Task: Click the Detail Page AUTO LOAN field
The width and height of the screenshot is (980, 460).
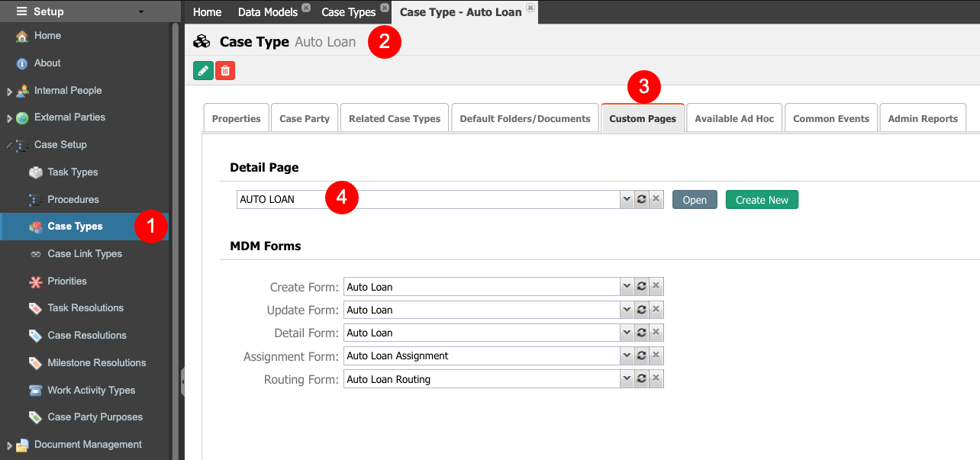Action: pyautogui.click(x=428, y=199)
